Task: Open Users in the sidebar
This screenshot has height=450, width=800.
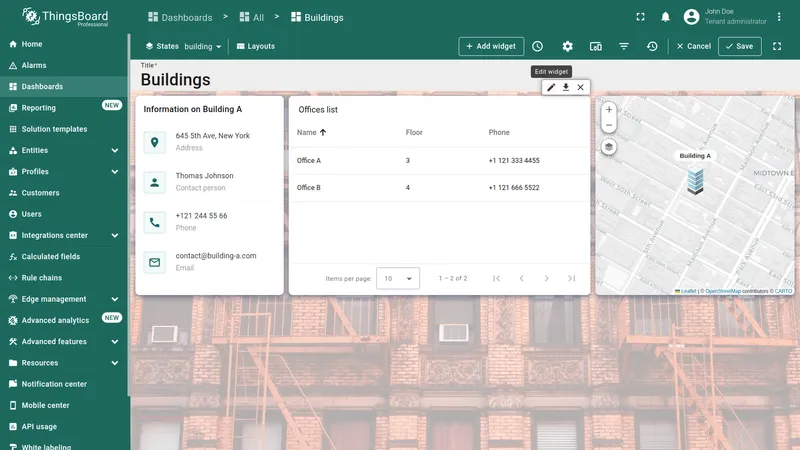Action: (64, 214)
